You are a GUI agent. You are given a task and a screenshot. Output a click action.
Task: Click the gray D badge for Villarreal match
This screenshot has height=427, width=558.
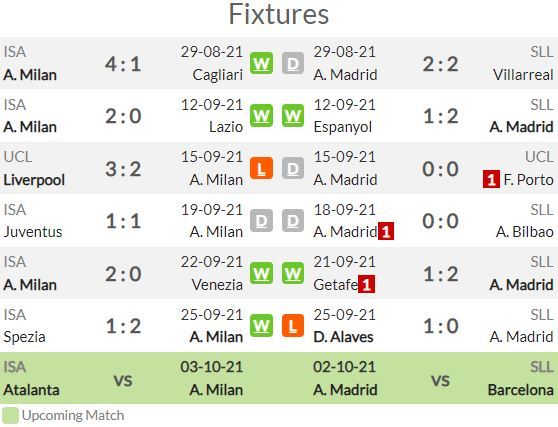click(293, 63)
